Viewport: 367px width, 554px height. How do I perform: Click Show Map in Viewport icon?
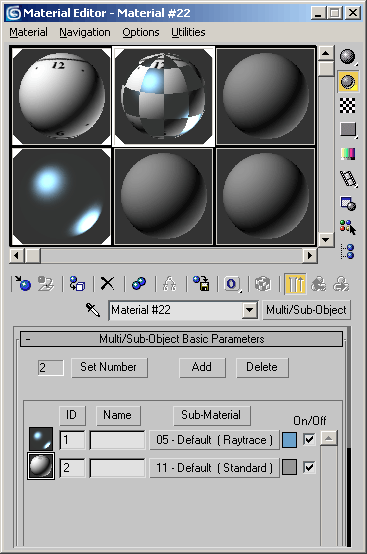(263, 283)
